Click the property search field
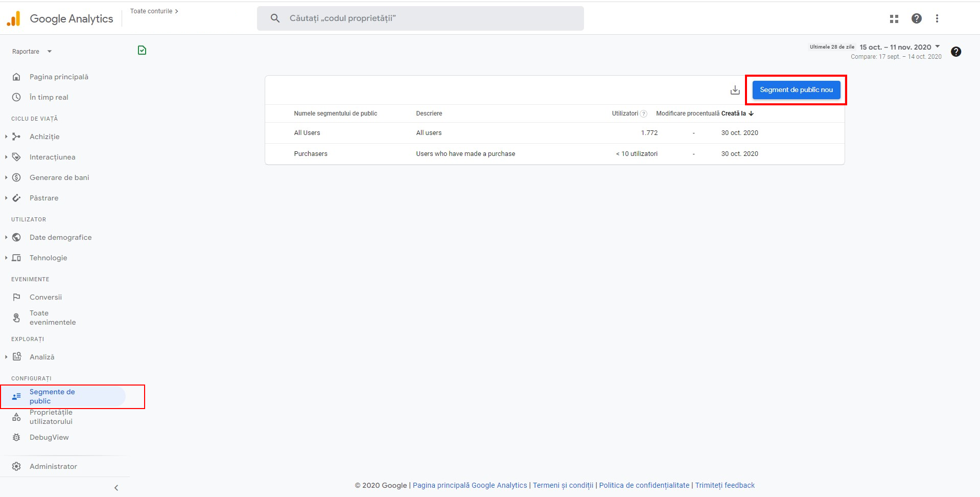The width and height of the screenshot is (980, 497). pos(420,18)
